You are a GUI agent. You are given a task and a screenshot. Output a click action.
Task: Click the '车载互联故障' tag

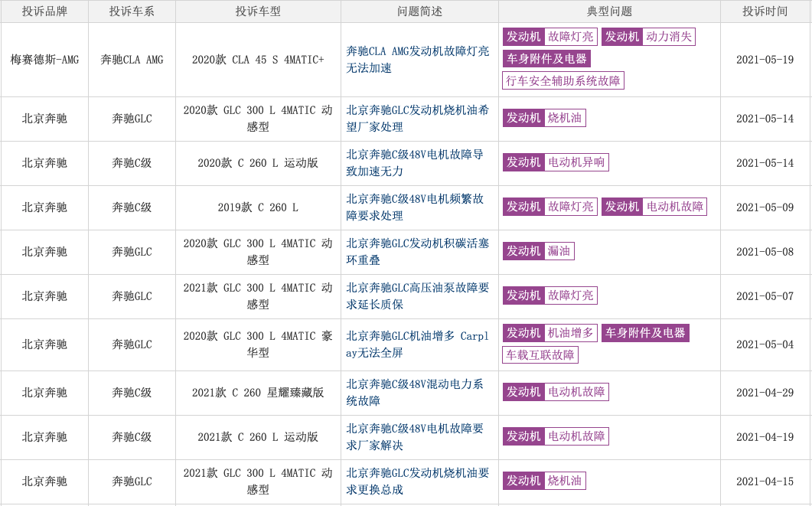pos(540,355)
